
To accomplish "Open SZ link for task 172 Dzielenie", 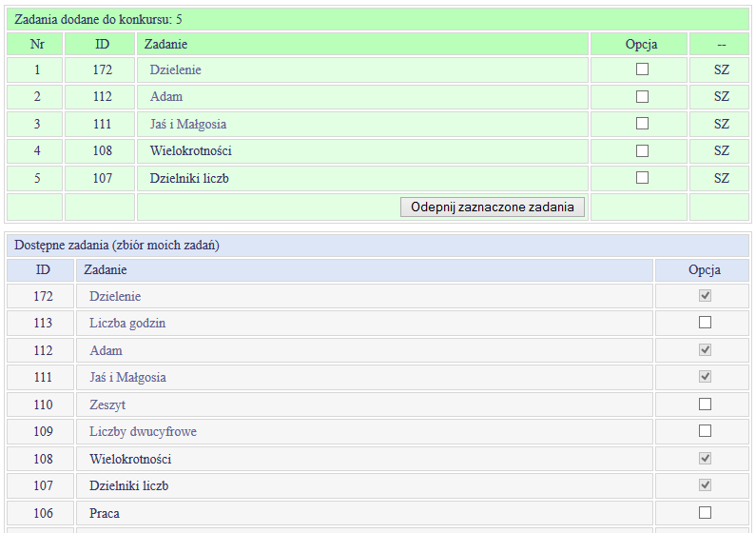I will [x=721, y=69].
